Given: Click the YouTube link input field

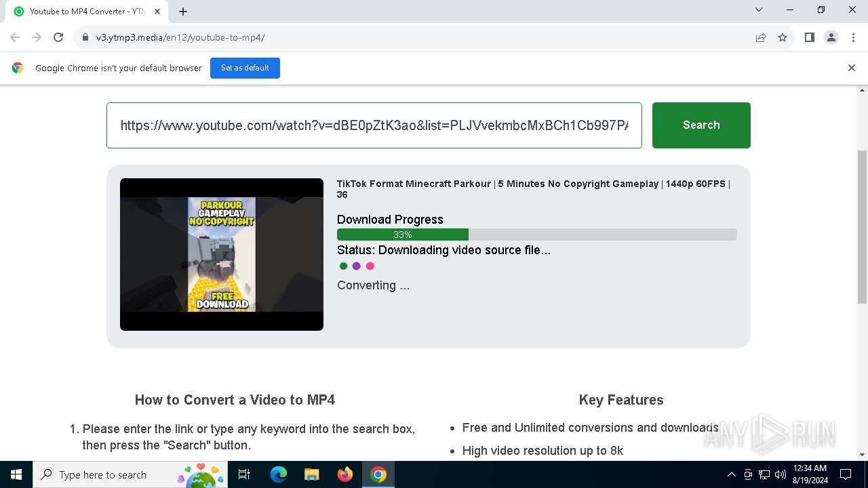Looking at the screenshot, I should [x=374, y=125].
